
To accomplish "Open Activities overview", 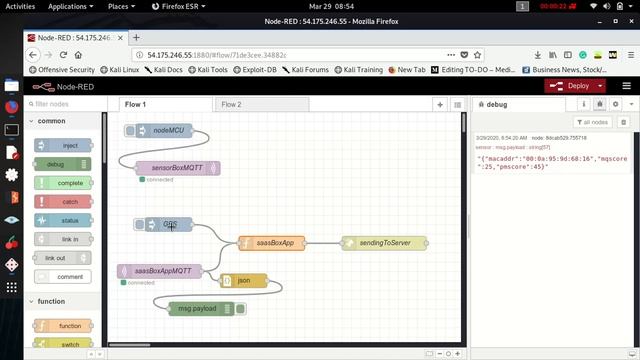I will coord(20,6).
